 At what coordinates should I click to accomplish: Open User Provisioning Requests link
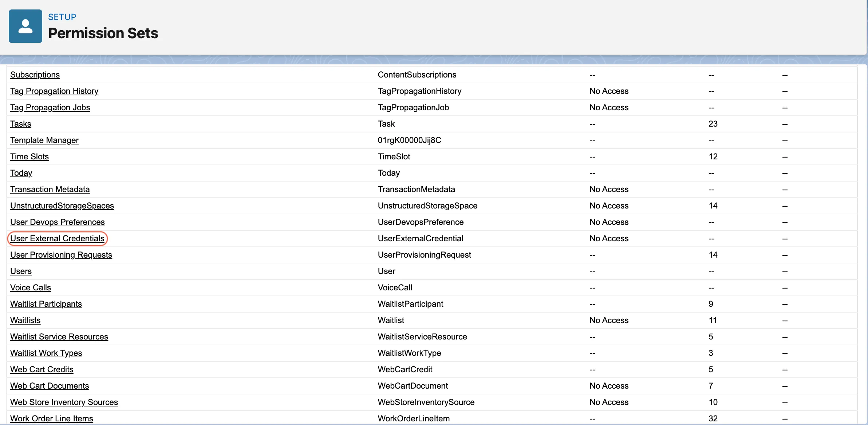[61, 255]
